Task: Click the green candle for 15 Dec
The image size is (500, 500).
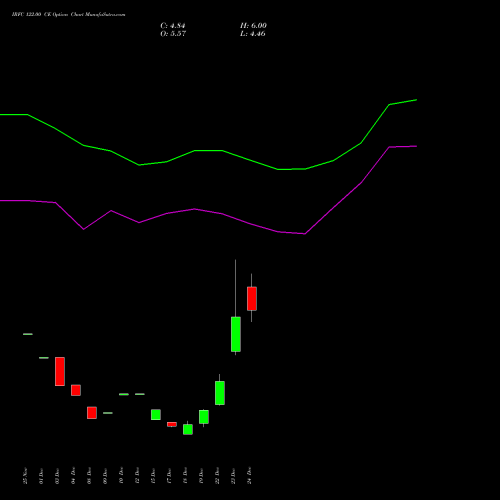Action: [156, 415]
